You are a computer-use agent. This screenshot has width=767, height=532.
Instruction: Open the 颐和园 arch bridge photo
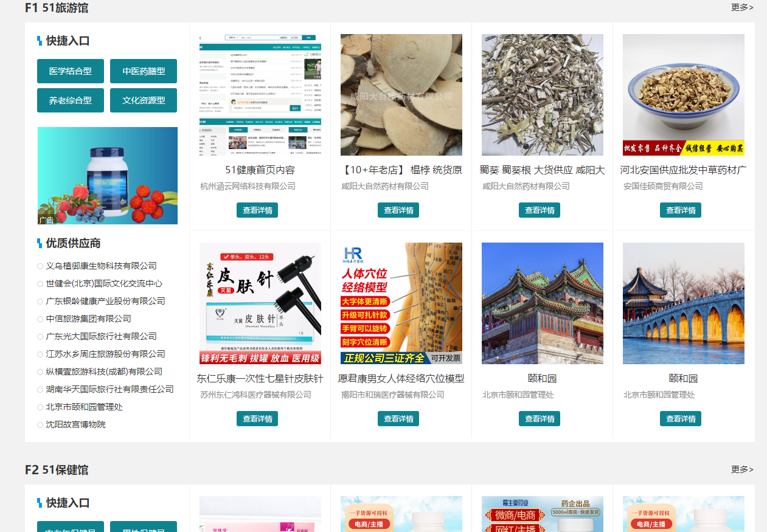(x=684, y=303)
